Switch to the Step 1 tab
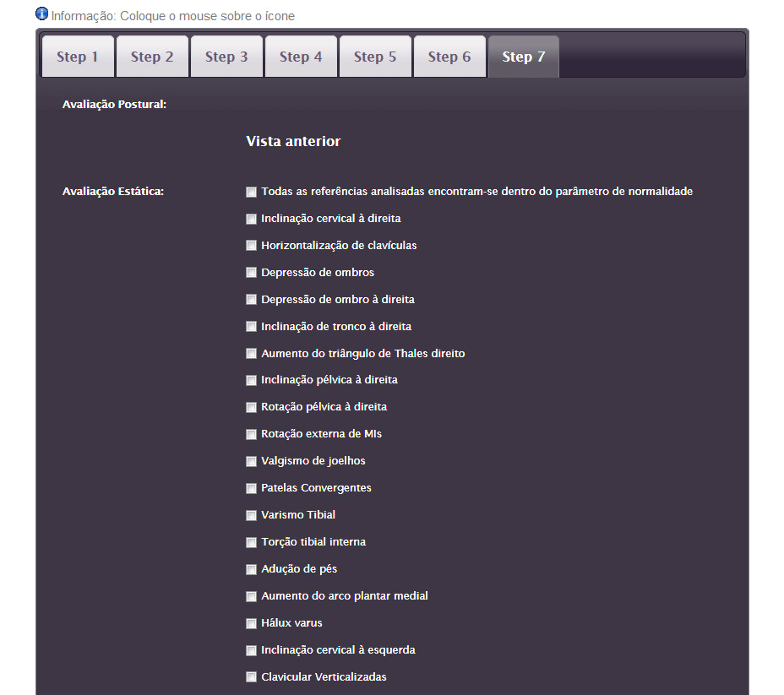 pos(78,57)
